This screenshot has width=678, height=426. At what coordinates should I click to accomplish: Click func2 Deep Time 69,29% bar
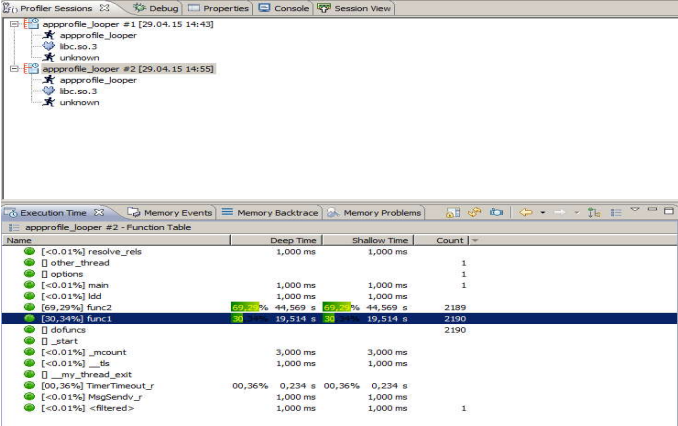(x=245, y=307)
